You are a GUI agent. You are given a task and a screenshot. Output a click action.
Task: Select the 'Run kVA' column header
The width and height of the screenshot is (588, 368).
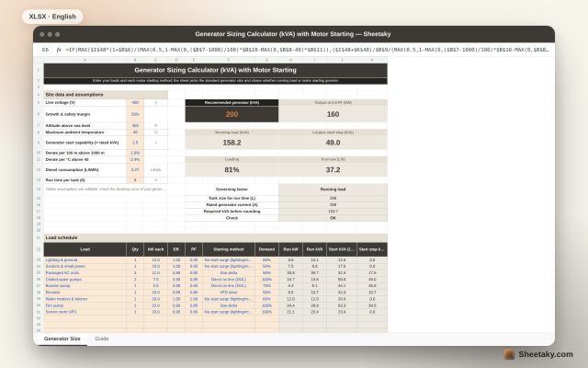pyautogui.click(x=314, y=249)
